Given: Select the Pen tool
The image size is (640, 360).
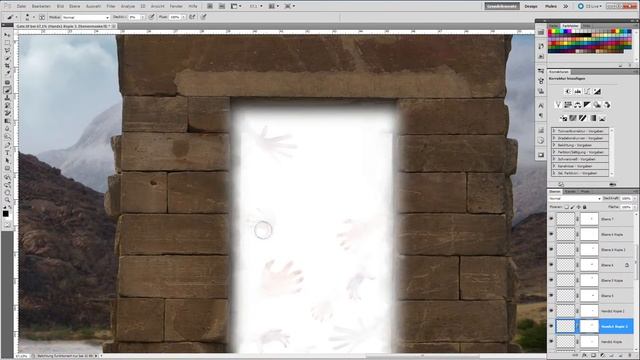Looking at the screenshot, I should [7, 145].
